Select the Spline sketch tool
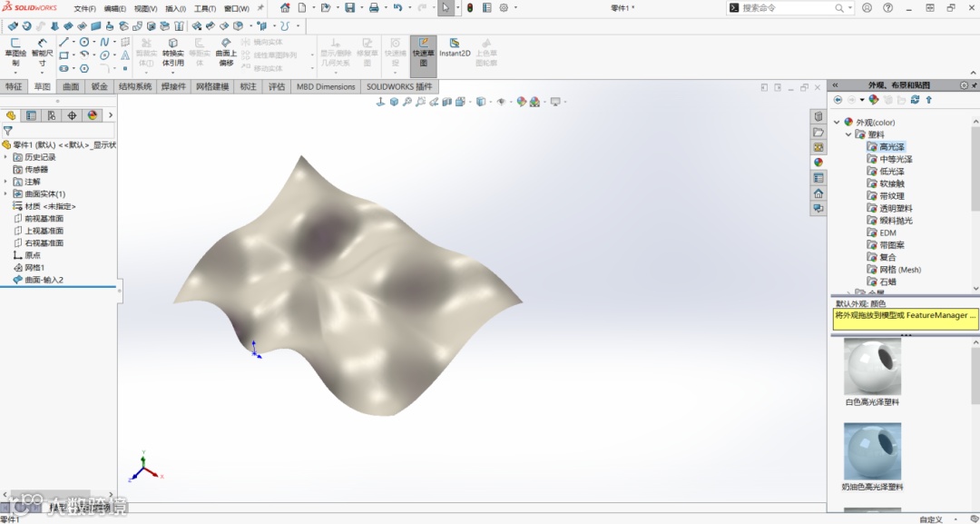 [104, 42]
